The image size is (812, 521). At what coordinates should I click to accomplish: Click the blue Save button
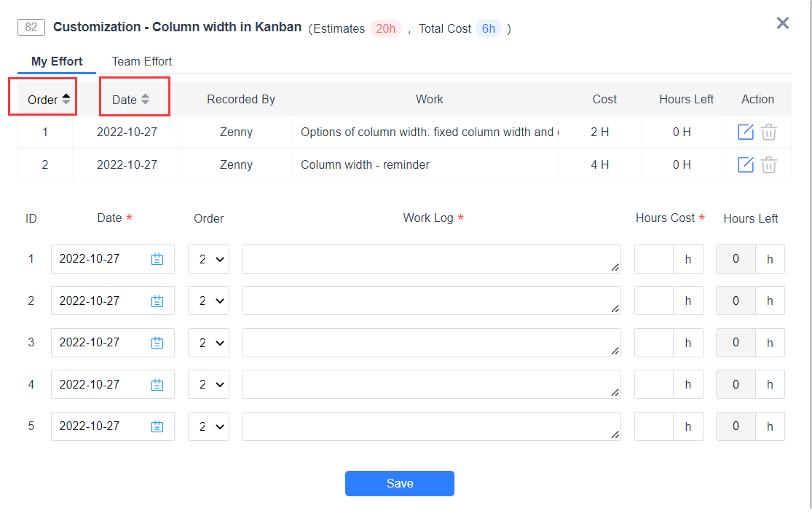[x=399, y=483]
